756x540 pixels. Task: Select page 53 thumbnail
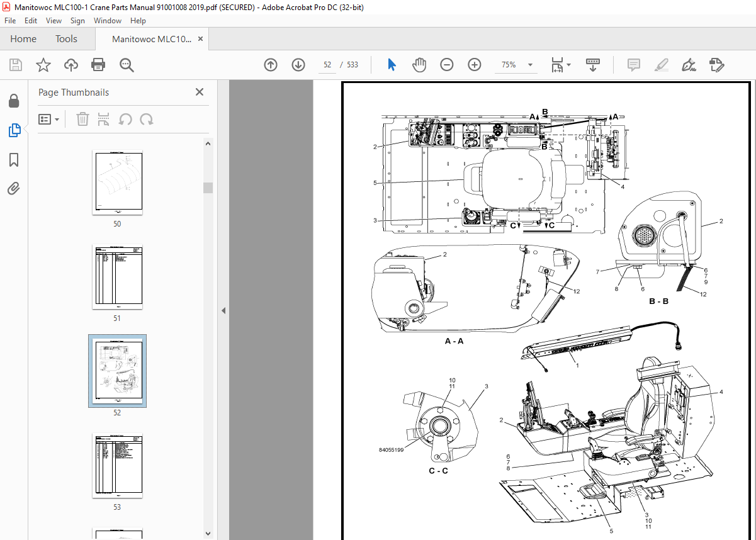point(117,466)
